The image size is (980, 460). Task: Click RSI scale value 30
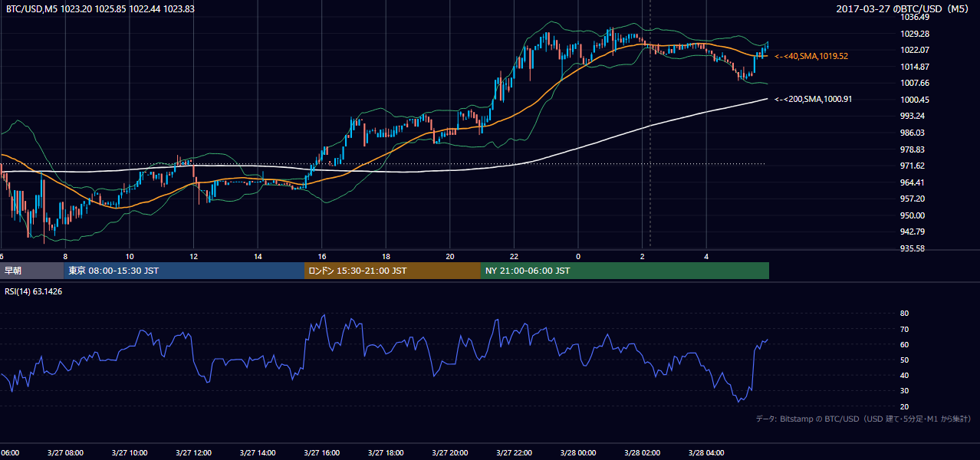tap(904, 390)
